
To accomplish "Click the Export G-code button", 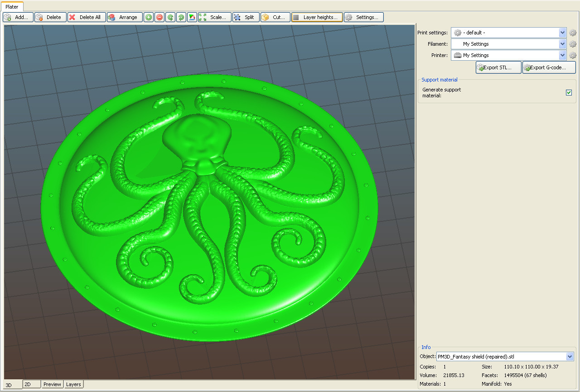I will 549,67.
